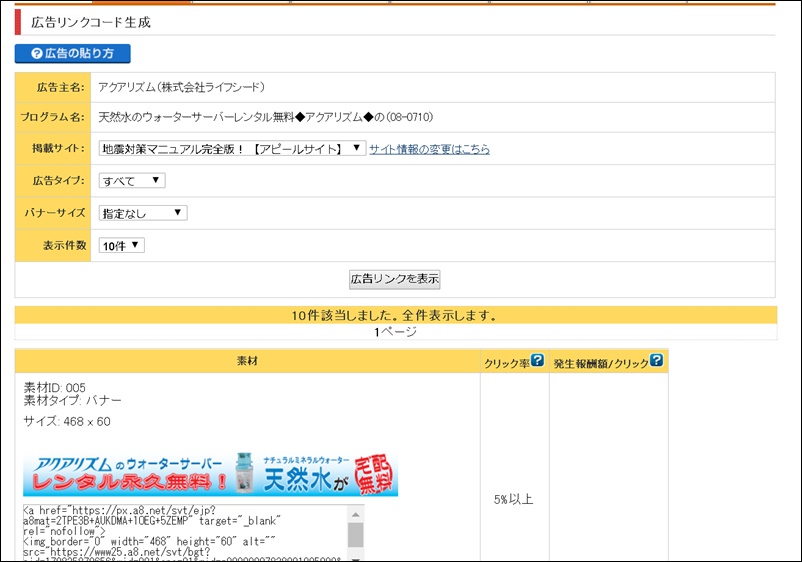Open the バナーサイズ 指定なし dropdown
This screenshot has height=562, width=802.
click(143, 213)
